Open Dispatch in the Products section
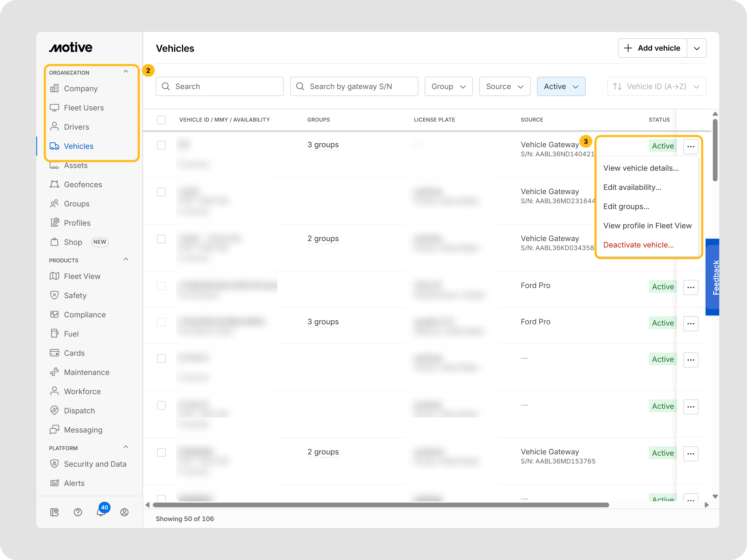Viewport: 747px width, 560px height. 79,411
